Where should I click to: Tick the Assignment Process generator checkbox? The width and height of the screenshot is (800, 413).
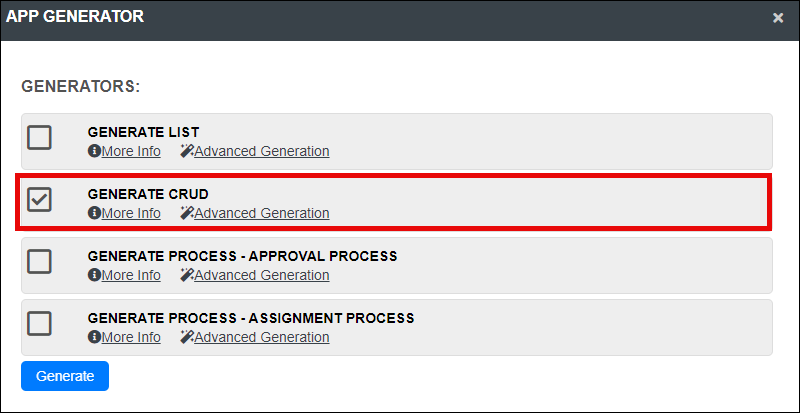pos(39,324)
